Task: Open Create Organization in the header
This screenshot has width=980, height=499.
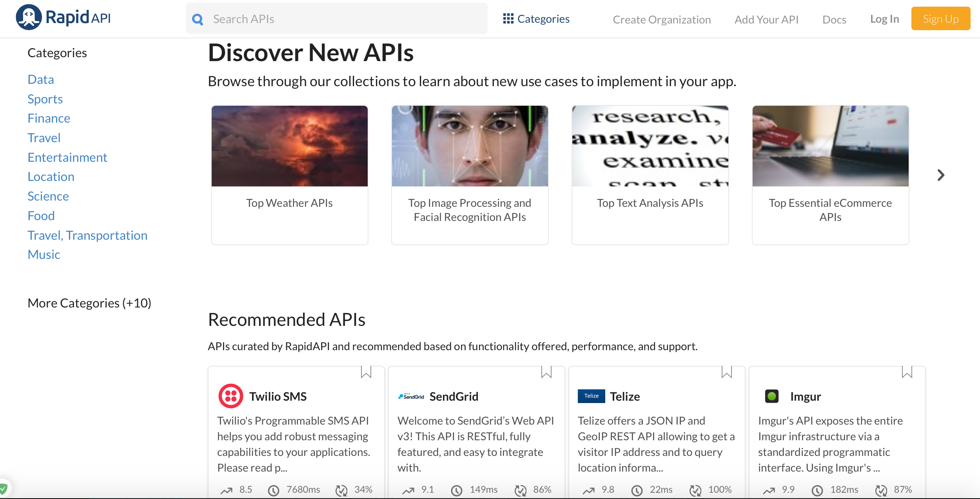Action: 662,20
